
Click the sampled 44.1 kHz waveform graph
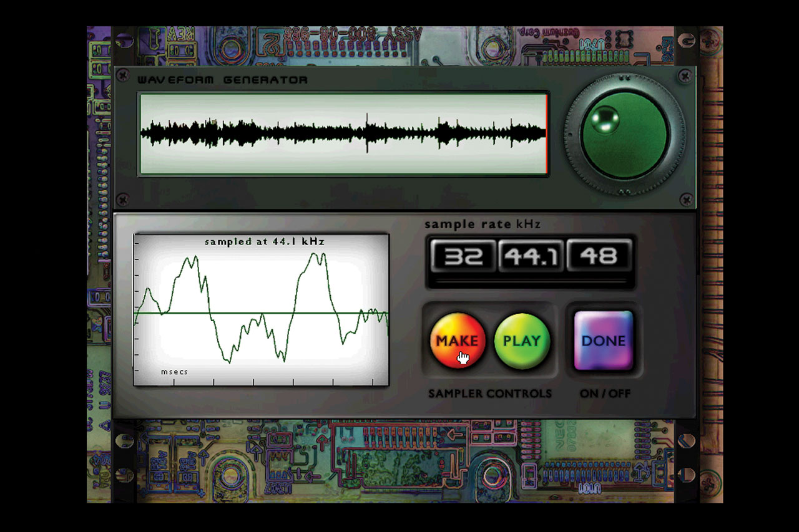pyautogui.click(x=261, y=310)
